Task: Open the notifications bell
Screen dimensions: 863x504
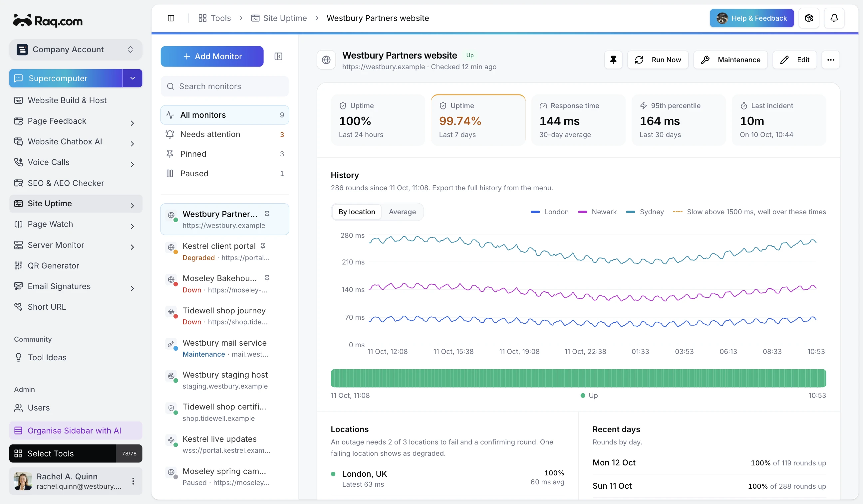Action: click(x=834, y=18)
